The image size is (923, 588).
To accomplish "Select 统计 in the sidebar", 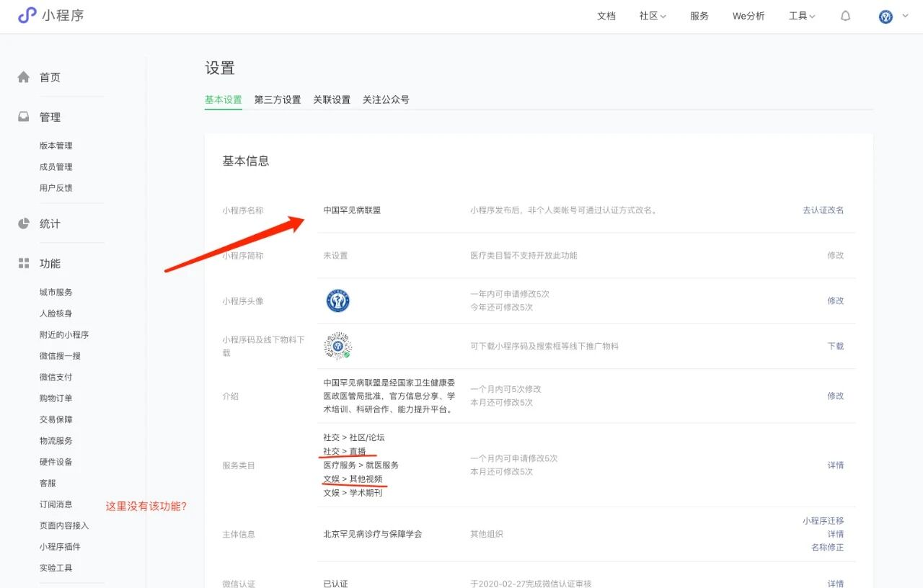I will (50, 223).
